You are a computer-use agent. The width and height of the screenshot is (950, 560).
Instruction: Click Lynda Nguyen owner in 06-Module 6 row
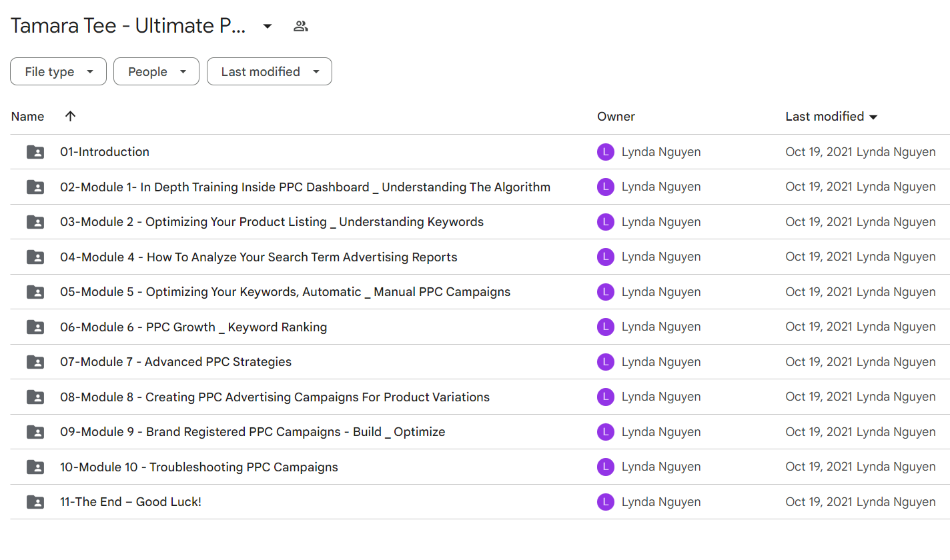point(661,327)
